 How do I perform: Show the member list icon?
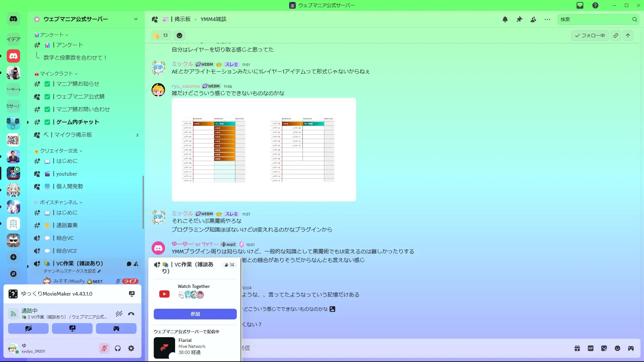[x=533, y=19]
